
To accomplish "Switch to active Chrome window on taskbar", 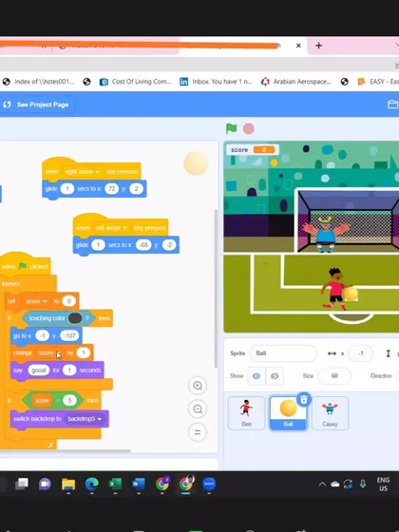I will (x=185, y=484).
